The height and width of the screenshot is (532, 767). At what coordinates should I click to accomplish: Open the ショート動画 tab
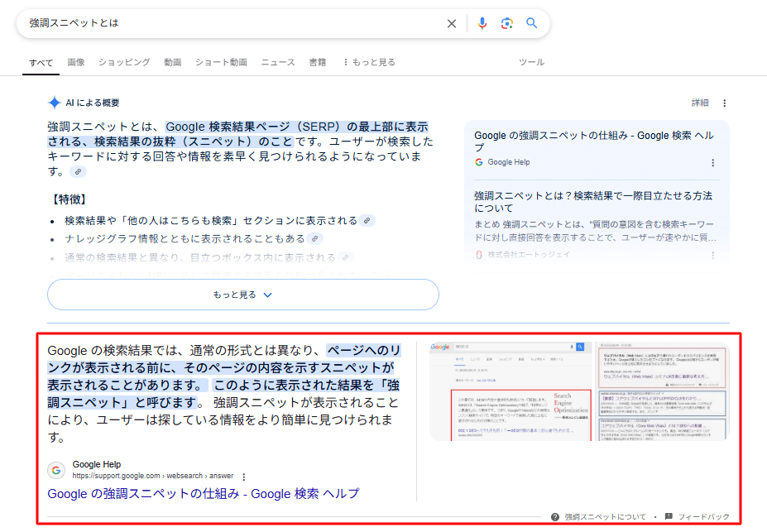pos(221,62)
